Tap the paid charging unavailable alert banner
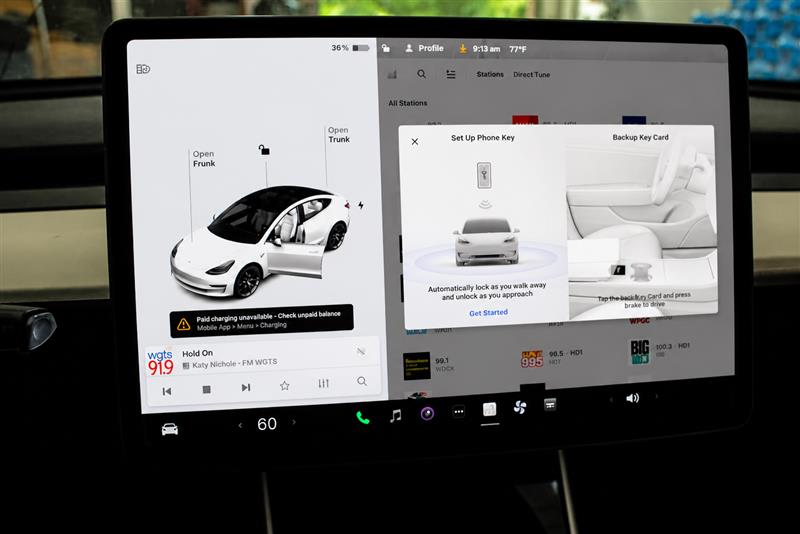 click(261, 321)
